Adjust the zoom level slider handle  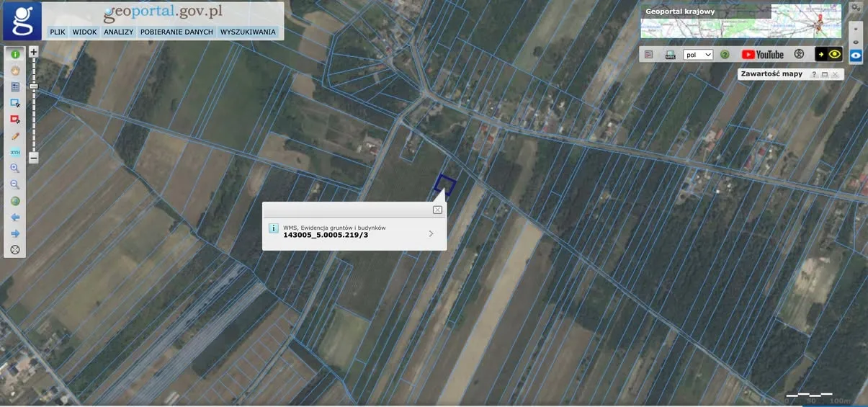pyautogui.click(x=33, y=86)
